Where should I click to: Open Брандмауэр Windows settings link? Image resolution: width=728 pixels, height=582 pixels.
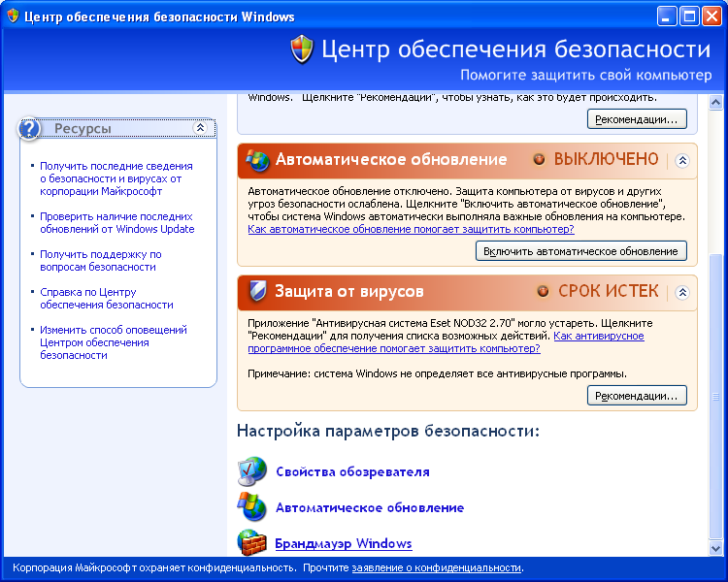344,543
